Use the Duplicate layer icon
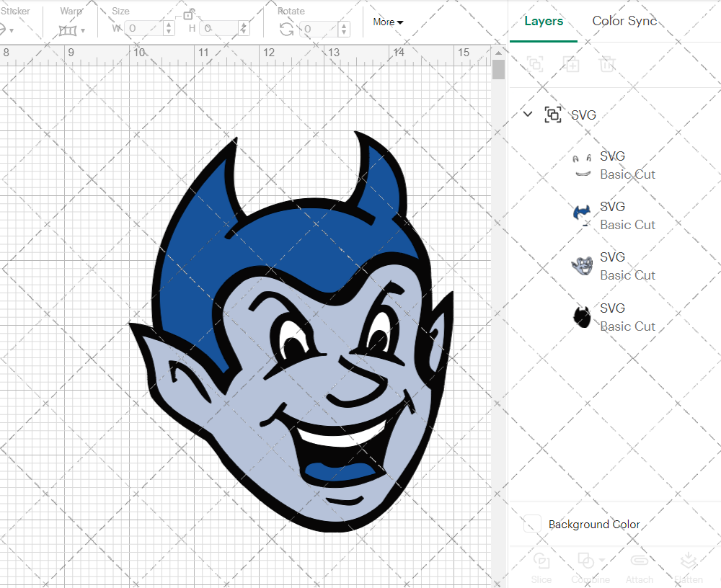Image resolution: width=721 pixels, height=588 pixels. (571, 64)
